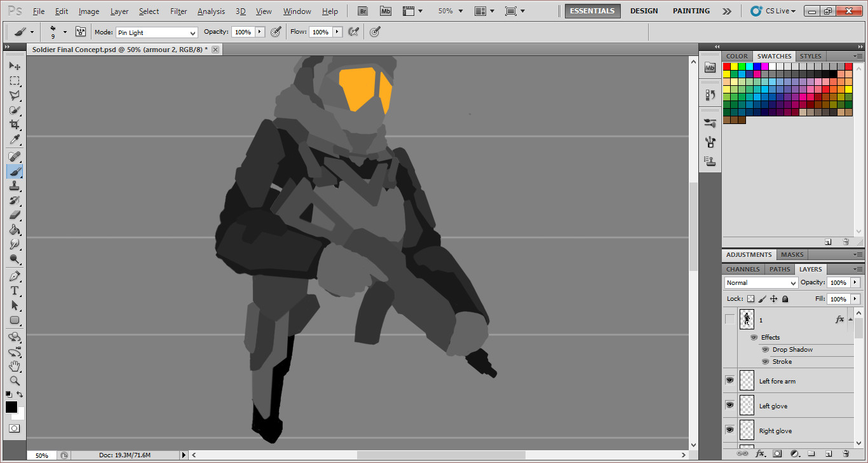Hide the Drop Shadow effect

click(x=766, y=349)
